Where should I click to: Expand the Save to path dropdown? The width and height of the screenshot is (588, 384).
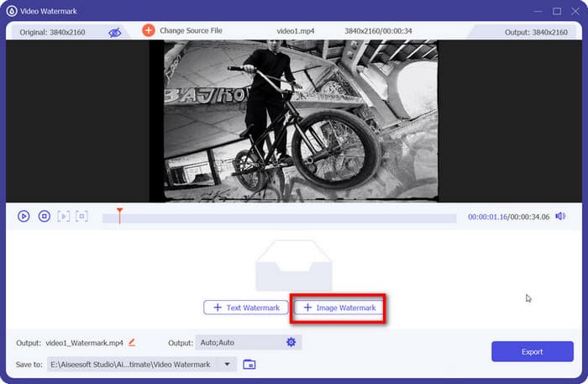click(225, 364)
